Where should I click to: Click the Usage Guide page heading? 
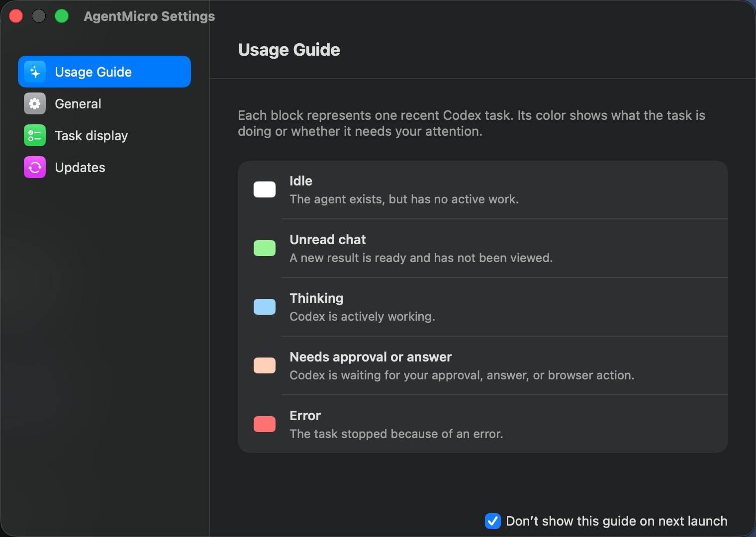click(x=289, y=50)
